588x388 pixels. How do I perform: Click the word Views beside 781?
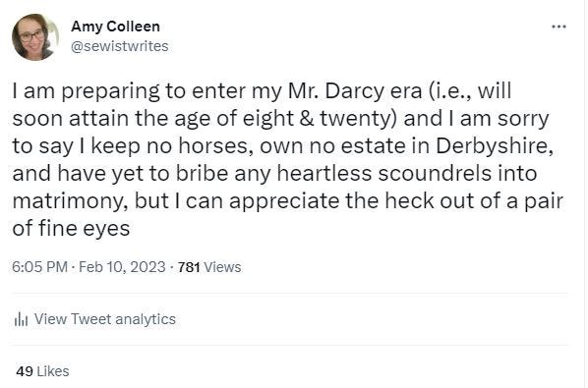tap(222, 267)
